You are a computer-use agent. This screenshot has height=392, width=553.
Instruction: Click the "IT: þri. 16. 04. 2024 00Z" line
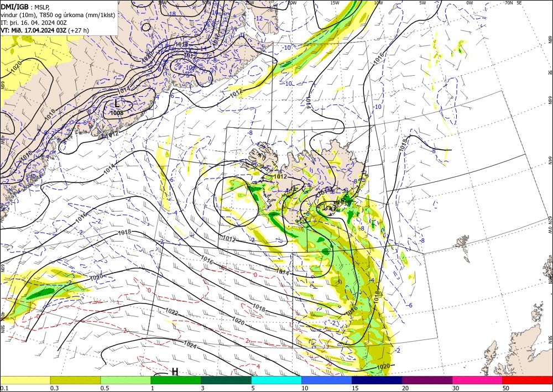point(34,23)
